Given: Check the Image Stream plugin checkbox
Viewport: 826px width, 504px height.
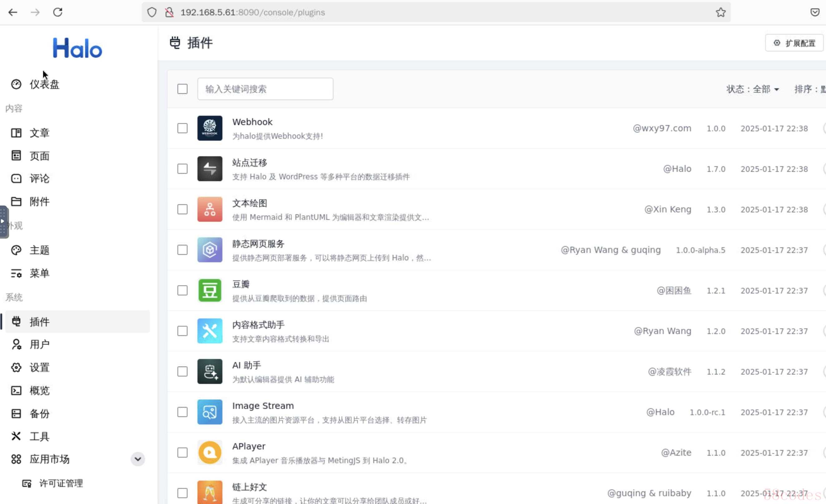Looking at the screenshot, I should [182, 412].
